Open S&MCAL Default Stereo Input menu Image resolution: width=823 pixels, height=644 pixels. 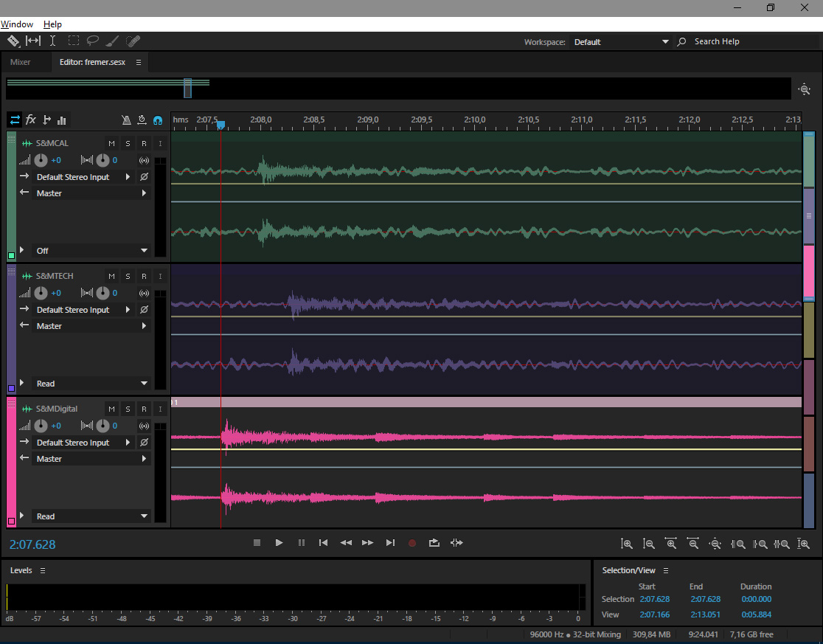83,177
